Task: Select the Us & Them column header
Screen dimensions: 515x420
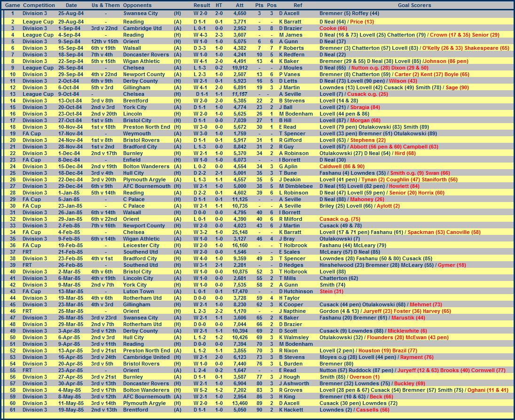Action: pyautogui.click(x=106, y=5)
